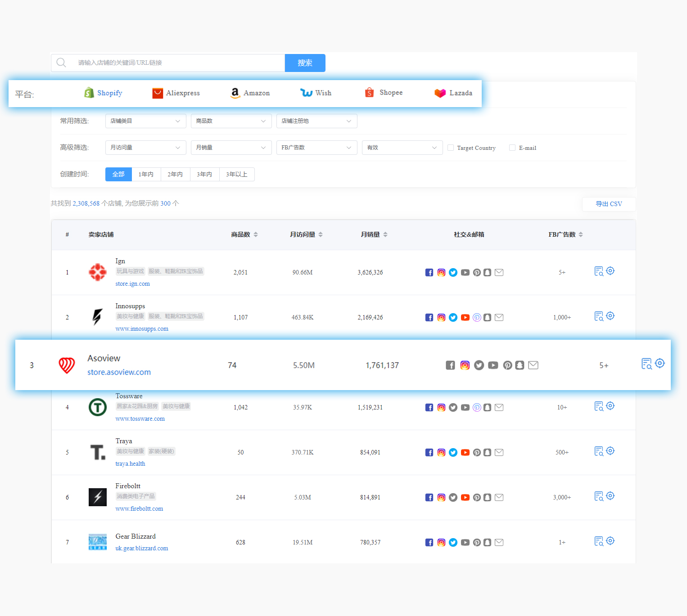Click Gear Blizzard's target tracking icon
Screen dimensions: 687x616
(x=610, y=541)
